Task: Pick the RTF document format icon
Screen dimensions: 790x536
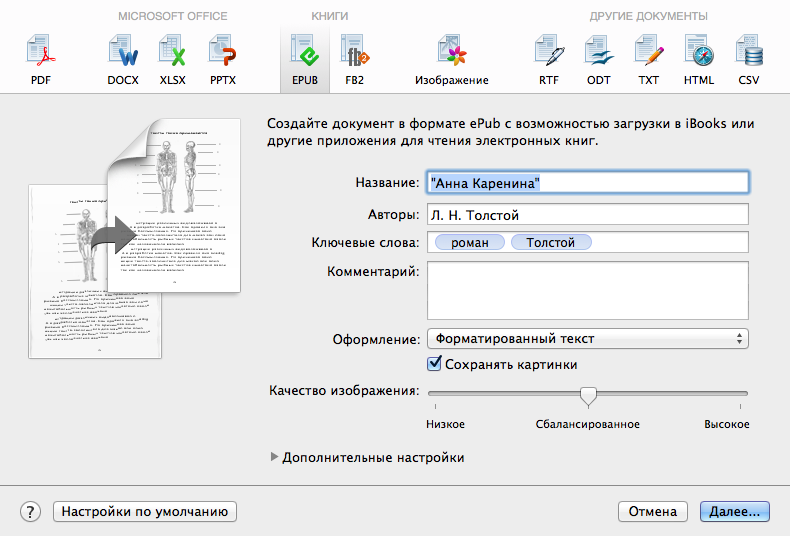Action: point(549,58)
